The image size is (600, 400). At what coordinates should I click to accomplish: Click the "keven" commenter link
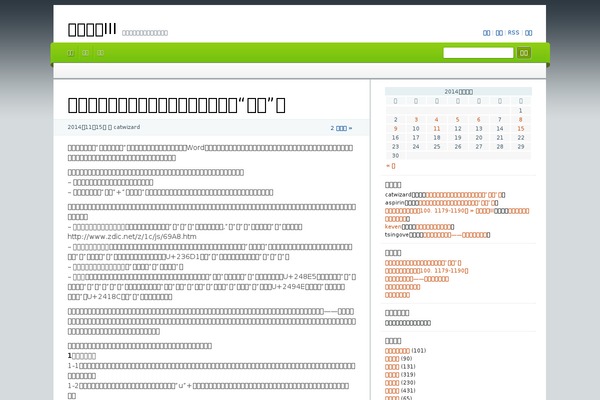click(x=393, y=227)
